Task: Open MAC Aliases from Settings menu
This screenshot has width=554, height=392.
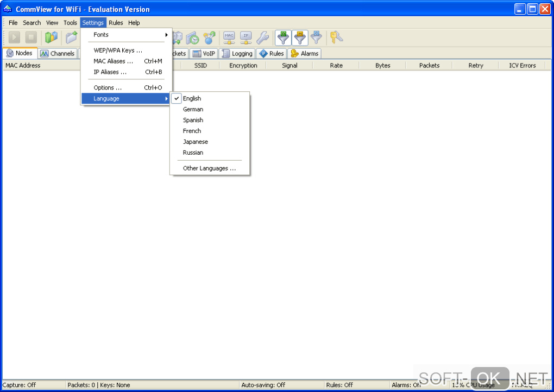Action: click(x=126, y=61)
